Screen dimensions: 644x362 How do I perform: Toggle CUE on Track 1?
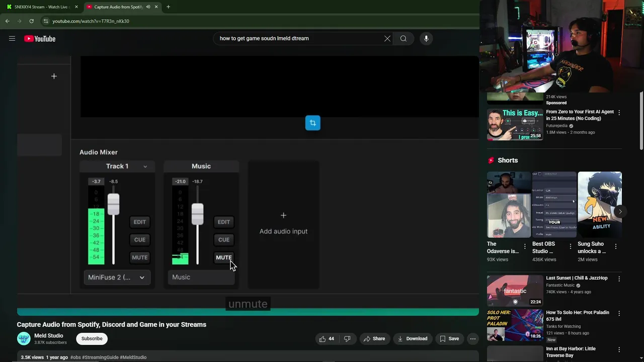pos(139,240)
